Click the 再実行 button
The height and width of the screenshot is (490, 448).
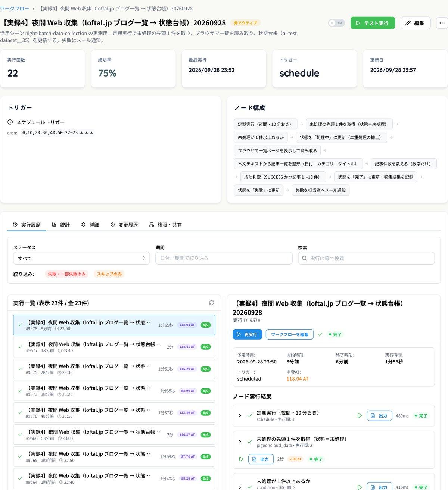[x=247, y=334]
